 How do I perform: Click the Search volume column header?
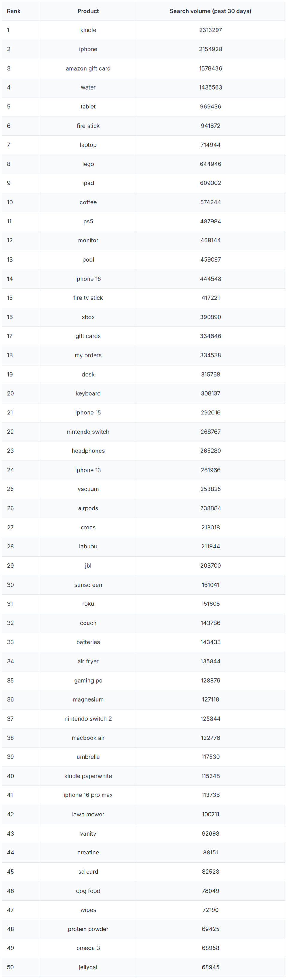click(x=210, y=11)
